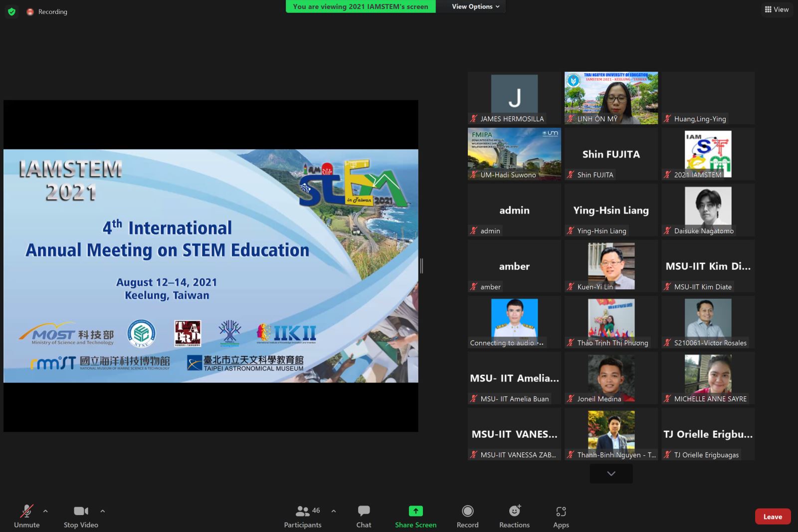Select the amber participant tile
Image resolution: width=798 pixels, height=532 pixels.
tap(514, 266)
